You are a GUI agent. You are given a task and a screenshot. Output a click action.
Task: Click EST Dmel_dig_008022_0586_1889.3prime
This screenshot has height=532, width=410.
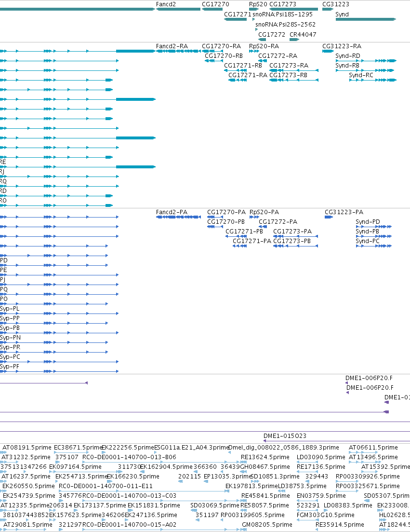tap(284, 448)
